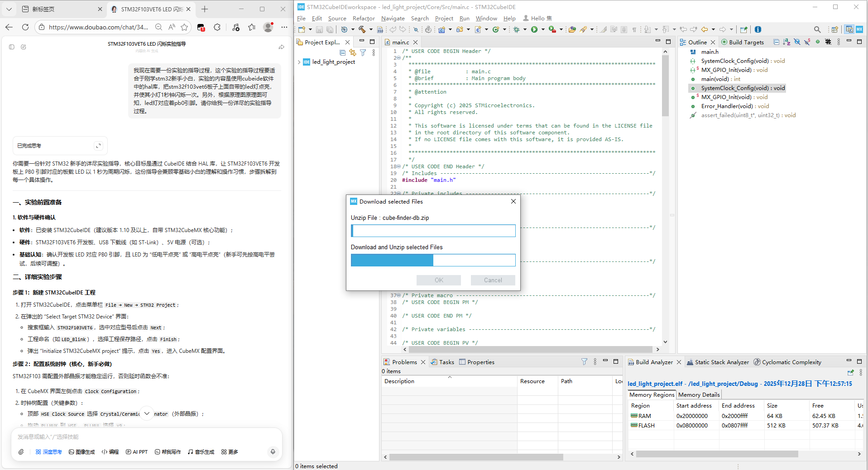Toggle 深度思考 deep thinking mode
The height and width of the screenshot is (470, 868).
pyautogui.click(x=48, y=451)
